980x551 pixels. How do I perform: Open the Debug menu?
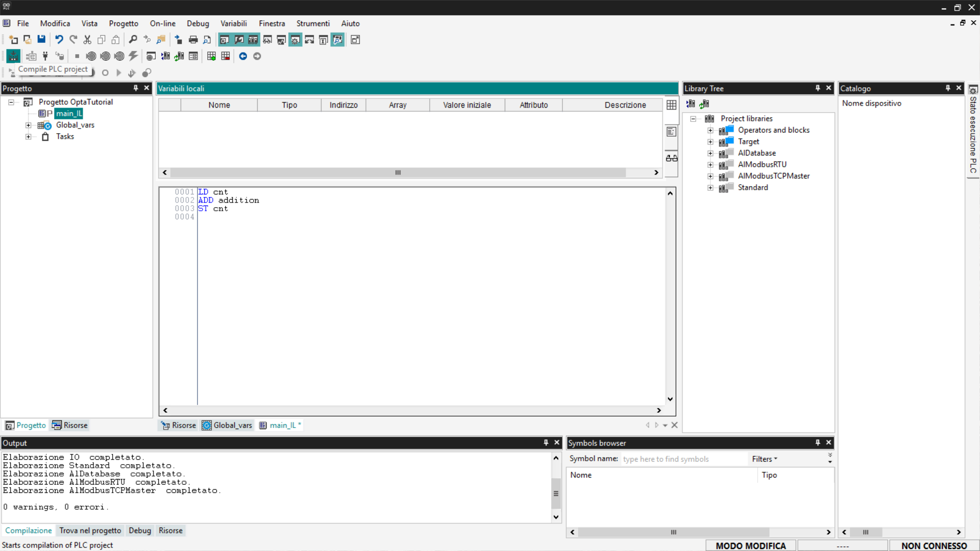198,23
